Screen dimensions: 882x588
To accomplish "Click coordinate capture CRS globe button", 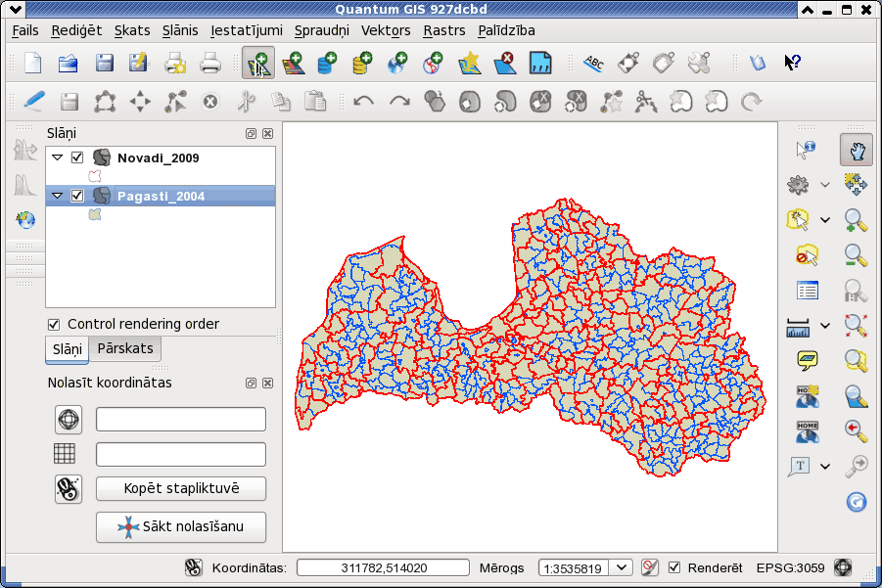I will point(69,420).
